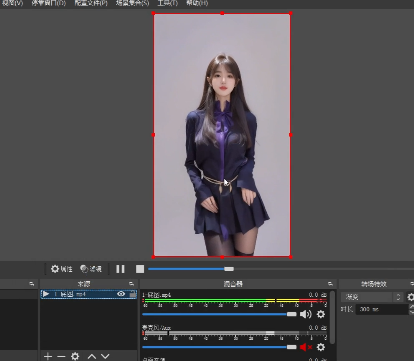This screenshot has width=414, height=361.
Task: Click the media seek slider handle
Action: 229,269
